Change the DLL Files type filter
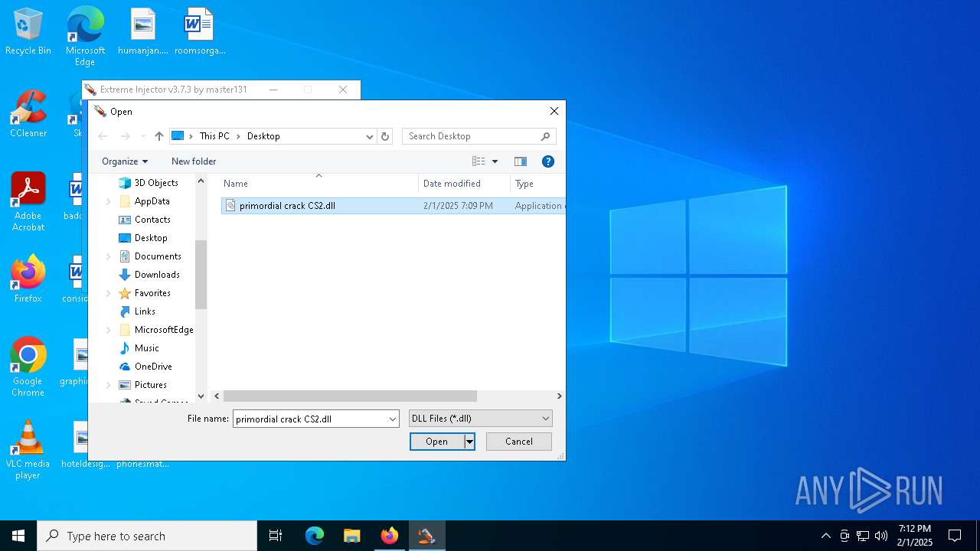The height and width of the screenshot is (551, 980). click(x=481, y=419)
